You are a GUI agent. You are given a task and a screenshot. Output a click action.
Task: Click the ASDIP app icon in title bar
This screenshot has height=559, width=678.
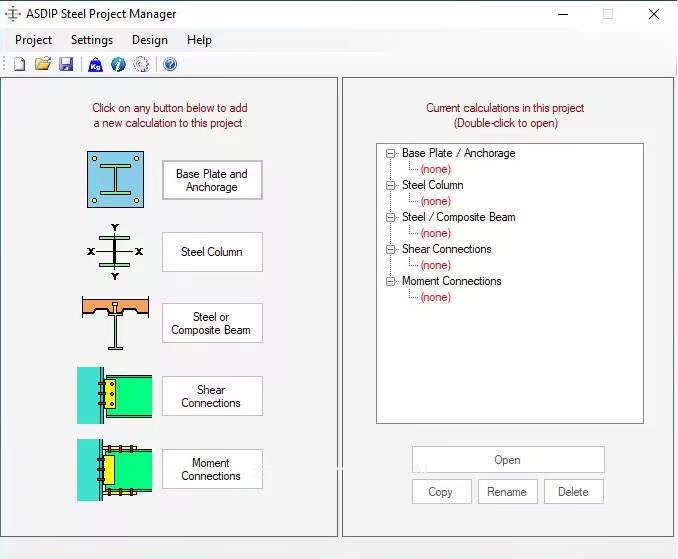[13, 14]
